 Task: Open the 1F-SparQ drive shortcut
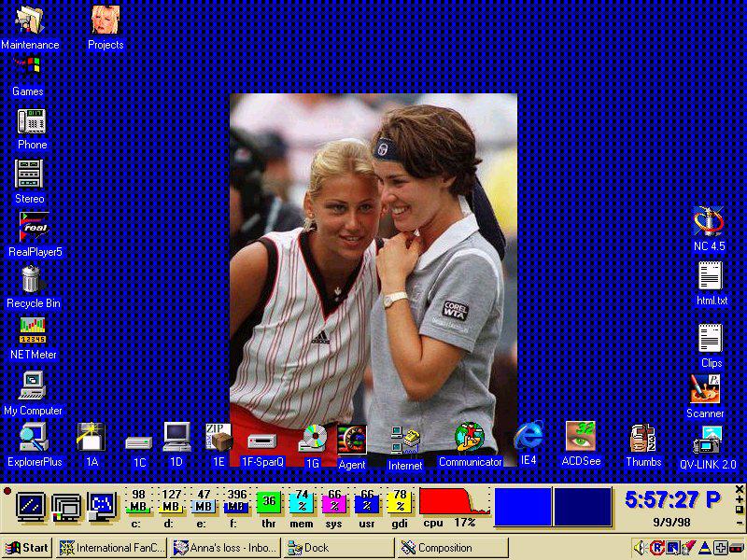tap(262, 440)
